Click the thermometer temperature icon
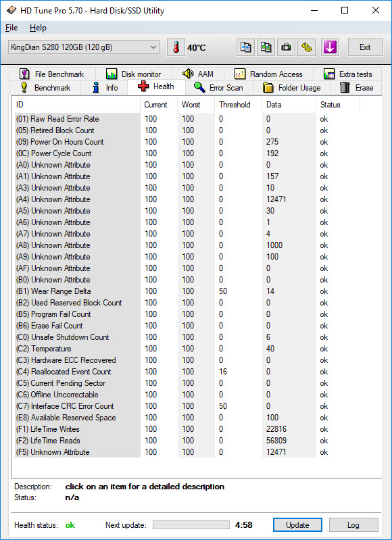 pyautogui.click(x=176, y=47)
